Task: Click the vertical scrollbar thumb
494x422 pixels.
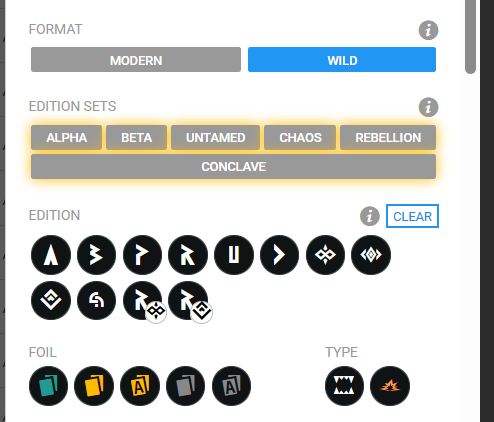Action: click(470, 37)
